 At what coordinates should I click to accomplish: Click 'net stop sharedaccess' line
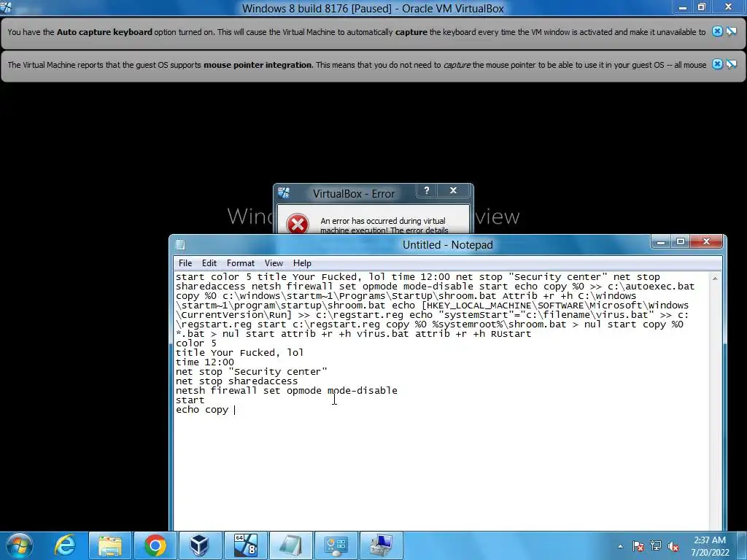pos(237,381)
